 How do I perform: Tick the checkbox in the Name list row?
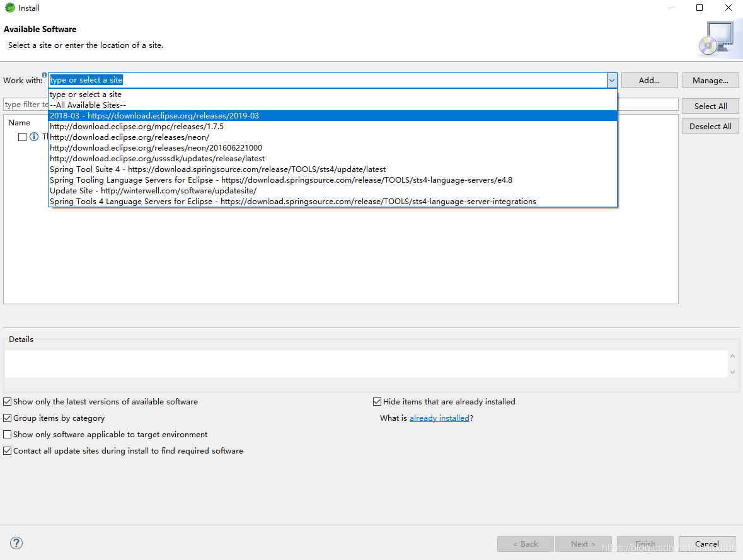coord(22,137)
